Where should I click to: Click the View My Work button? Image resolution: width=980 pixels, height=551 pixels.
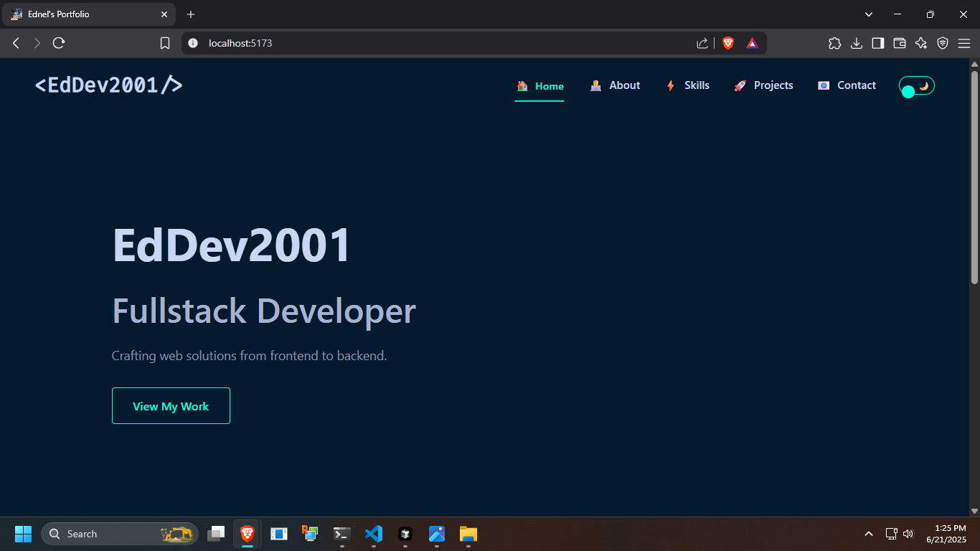pyautogui.click(x=171, y=405)
